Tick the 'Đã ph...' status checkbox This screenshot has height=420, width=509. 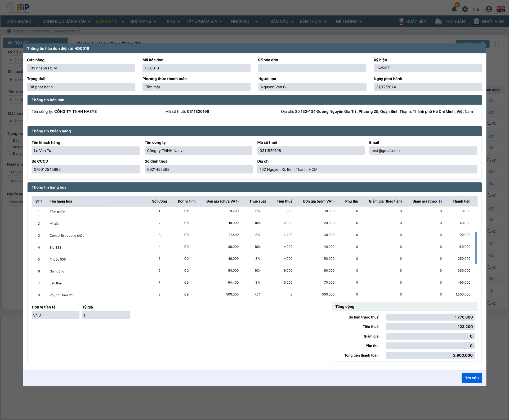pyautogui.click(x=9, y=141)
